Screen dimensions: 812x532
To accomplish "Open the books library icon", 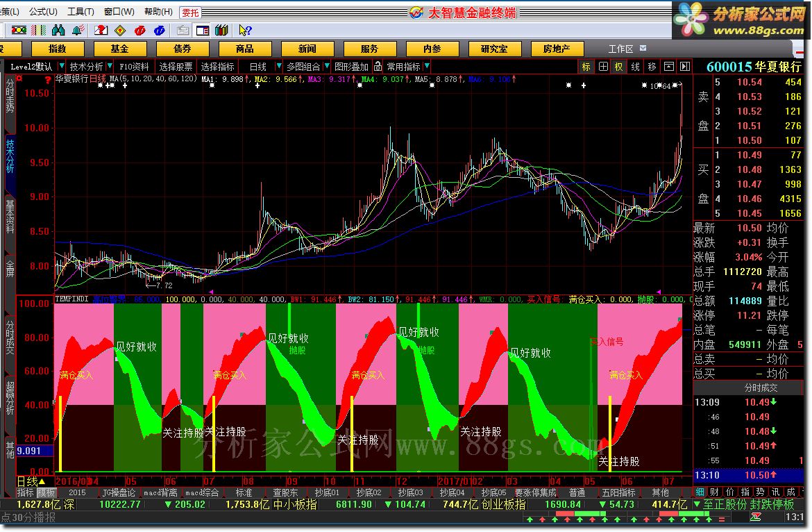I will coord(221,31).
